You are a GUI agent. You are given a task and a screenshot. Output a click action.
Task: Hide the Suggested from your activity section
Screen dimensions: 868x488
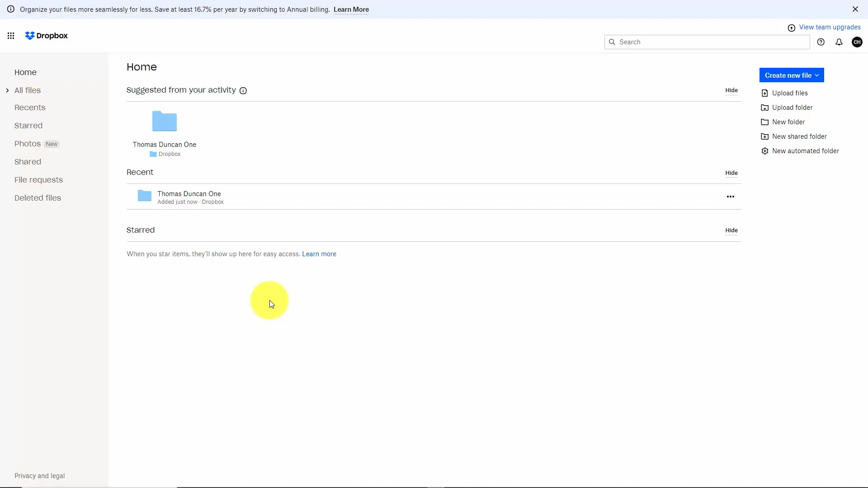point(731,90)
